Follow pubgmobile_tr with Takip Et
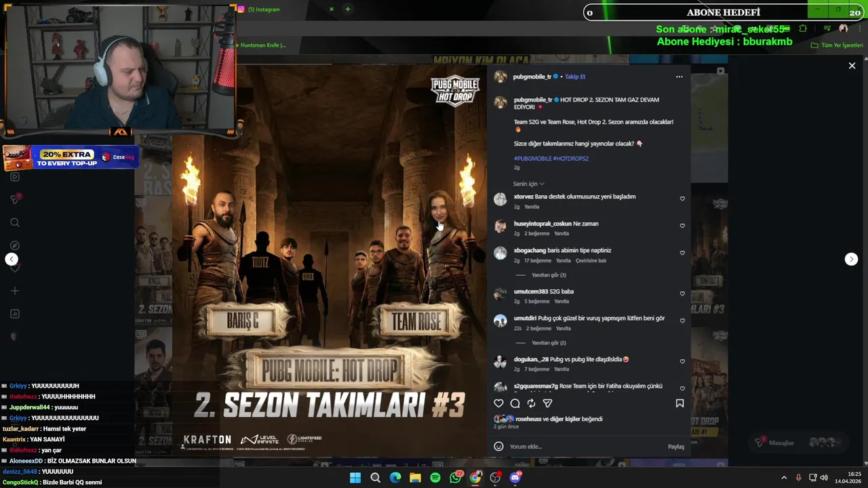This screenshot has width=868, height=488. click(575, 77)
